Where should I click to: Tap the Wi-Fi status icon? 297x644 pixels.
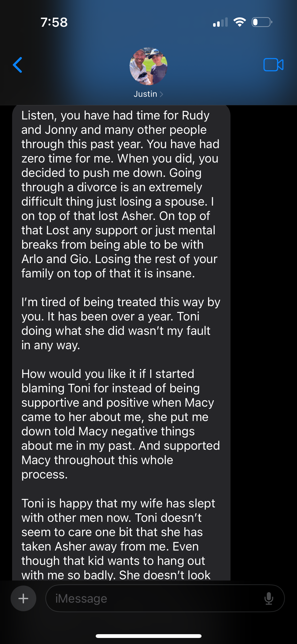pos(240,22)
